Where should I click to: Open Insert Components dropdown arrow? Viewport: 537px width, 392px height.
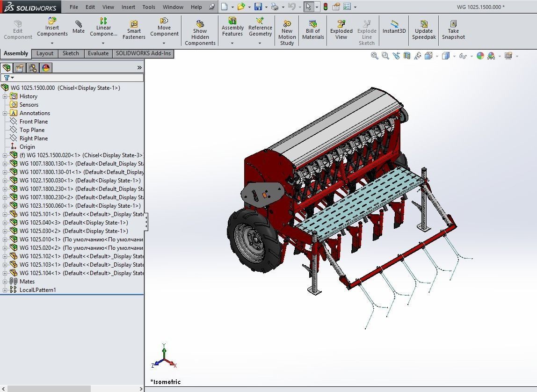point(52,43)
